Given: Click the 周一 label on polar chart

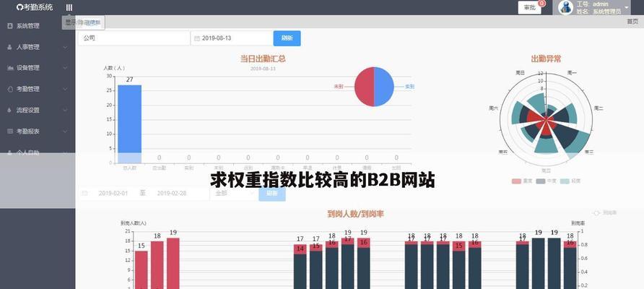Looking at the screenshot, I should [572, 73].
